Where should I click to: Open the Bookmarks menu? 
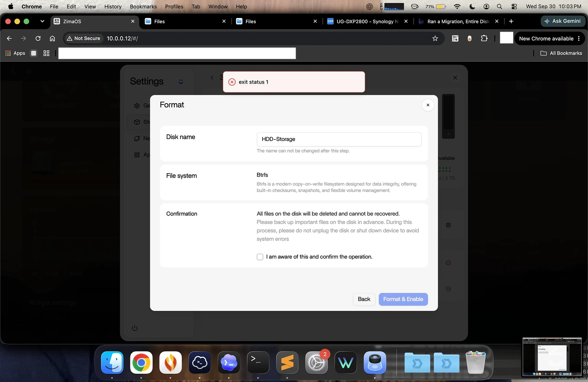143,7
